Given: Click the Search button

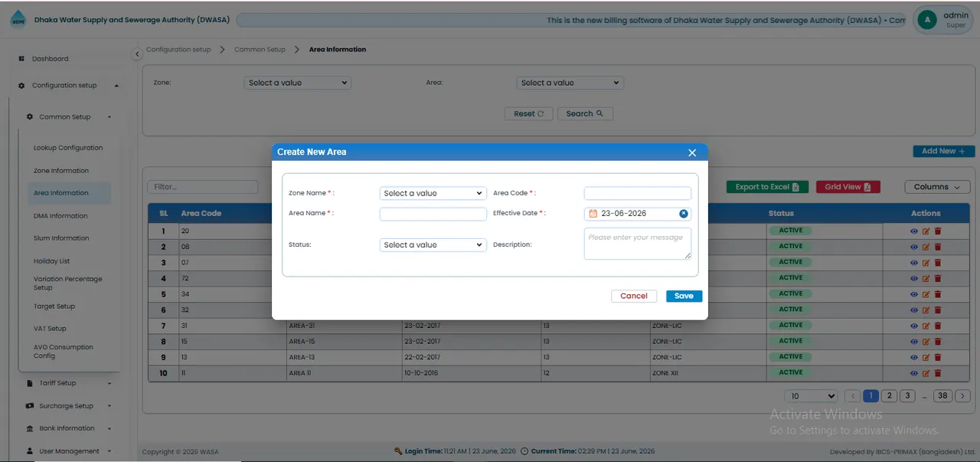Looking at the screenshot, I should 585,114.
